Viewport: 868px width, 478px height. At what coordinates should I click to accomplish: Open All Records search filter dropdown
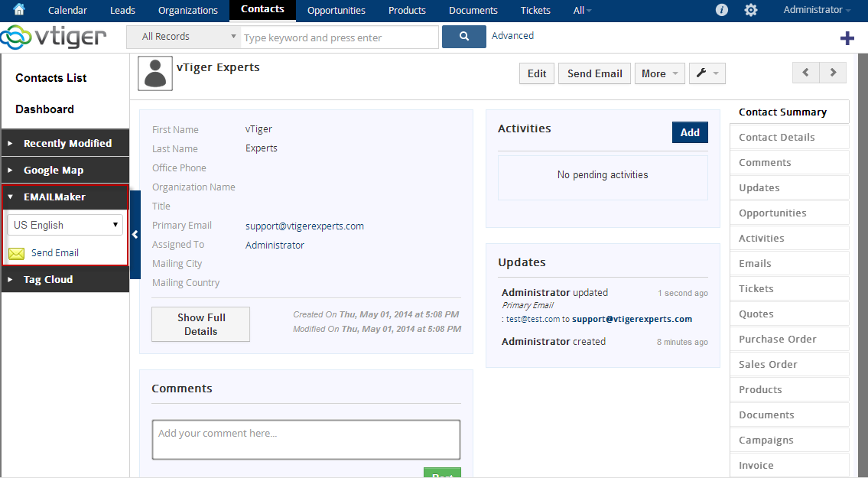[184, 37]
